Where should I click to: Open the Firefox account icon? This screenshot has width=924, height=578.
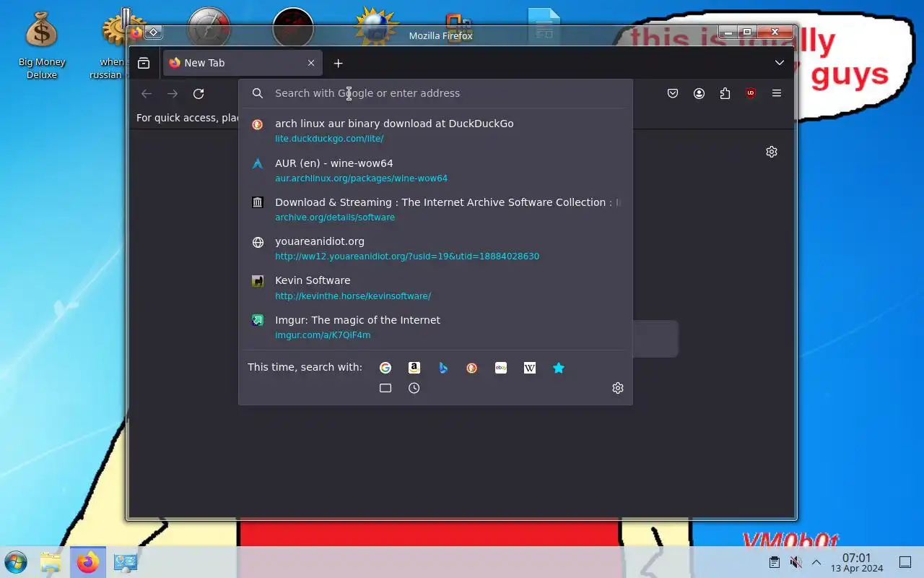pos(699,93)
